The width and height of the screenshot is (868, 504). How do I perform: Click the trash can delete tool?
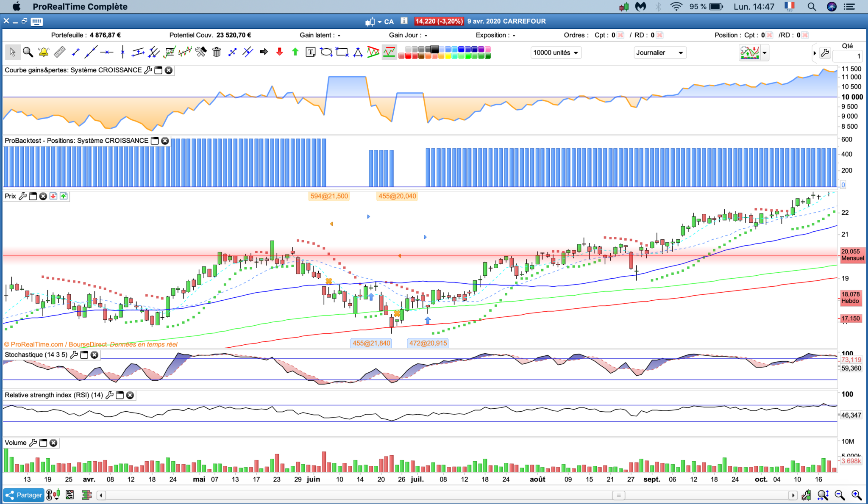pyautogui.click(x=217, y=52)
